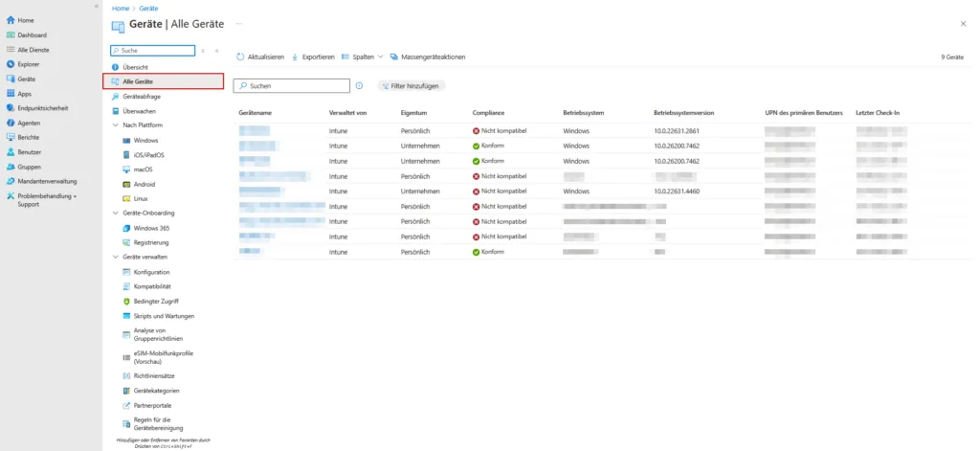
Task: Collapse the Geräte verwalten section
Action: pos(115,257)
